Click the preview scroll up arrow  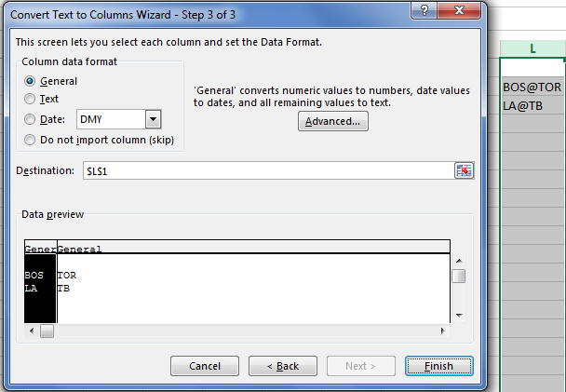point(459,261)
